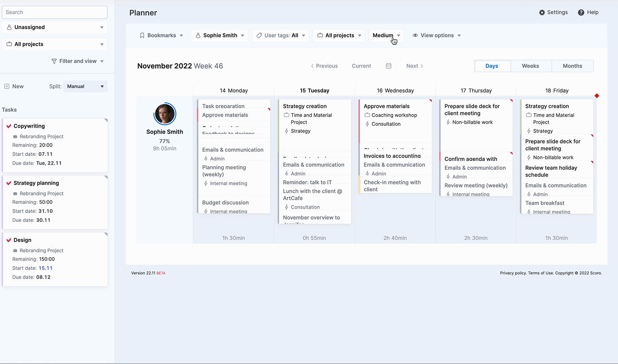Click the 14 Monday column header

tap(234, 91)
